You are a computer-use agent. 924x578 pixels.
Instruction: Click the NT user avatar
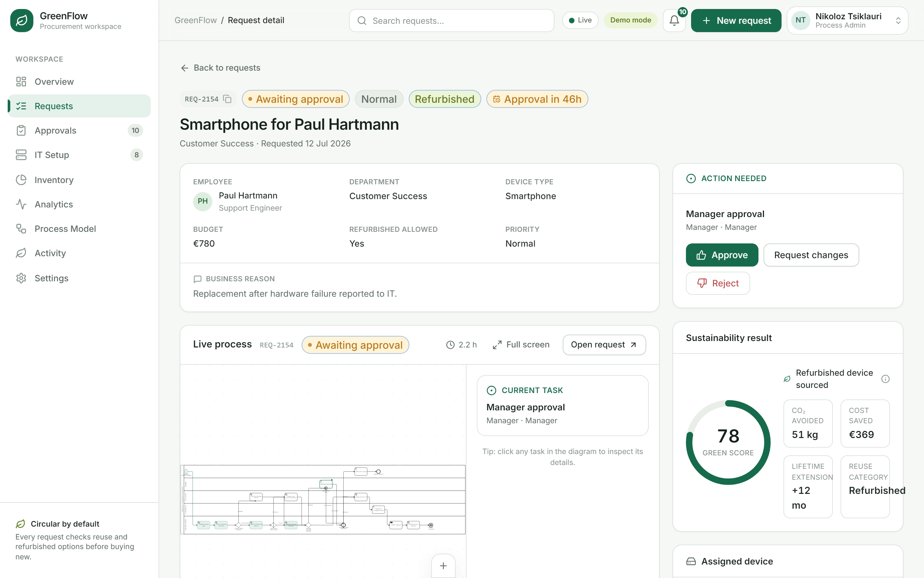[x=800, y=20]
